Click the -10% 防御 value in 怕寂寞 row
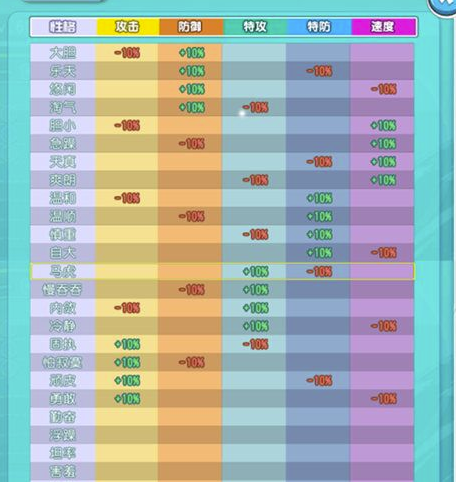 192,362
